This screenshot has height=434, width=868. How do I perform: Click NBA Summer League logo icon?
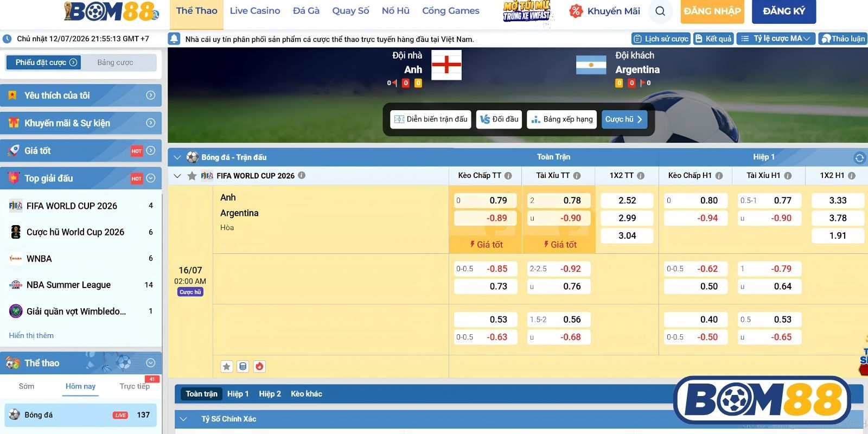pyautogui.click(x=16, y=285)
